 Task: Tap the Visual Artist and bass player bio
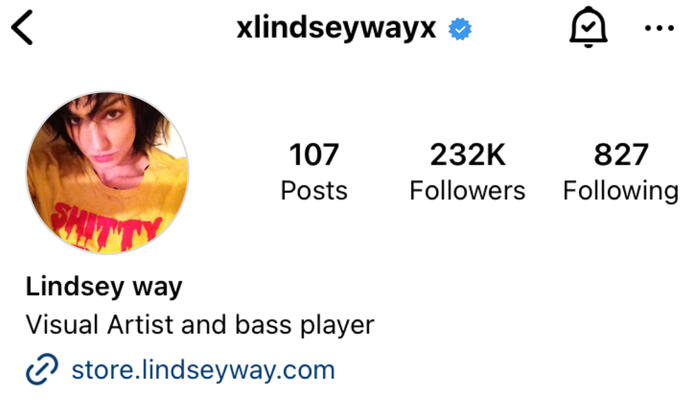(200, 325)
